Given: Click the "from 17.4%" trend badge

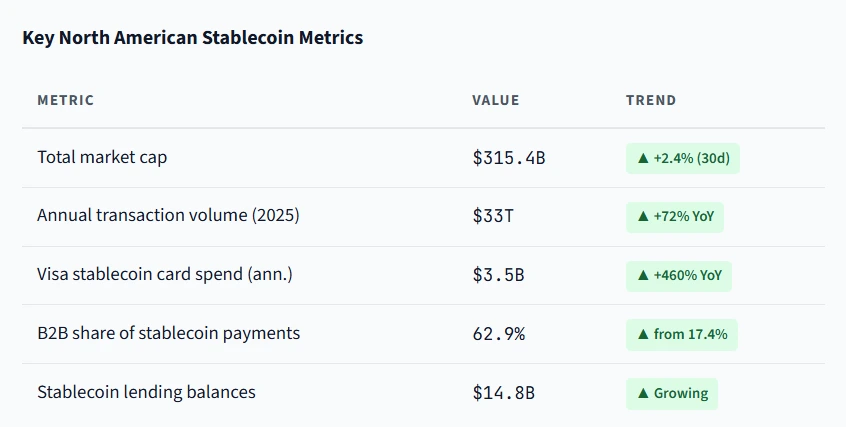Looking at the screenshot, I should [682, 334].
